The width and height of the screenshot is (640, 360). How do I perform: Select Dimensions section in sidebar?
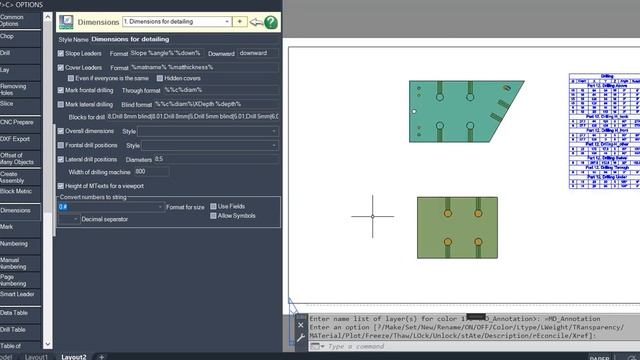pyautogui.click(x=20, y=211)
